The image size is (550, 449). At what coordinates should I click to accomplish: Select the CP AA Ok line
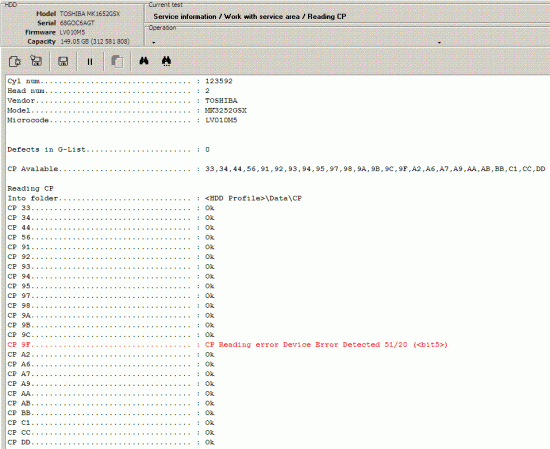111,394
